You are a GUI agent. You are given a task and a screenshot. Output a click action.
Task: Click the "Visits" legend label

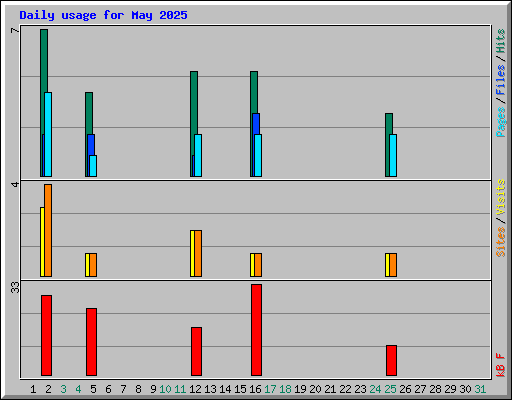(x=500, y=197)
